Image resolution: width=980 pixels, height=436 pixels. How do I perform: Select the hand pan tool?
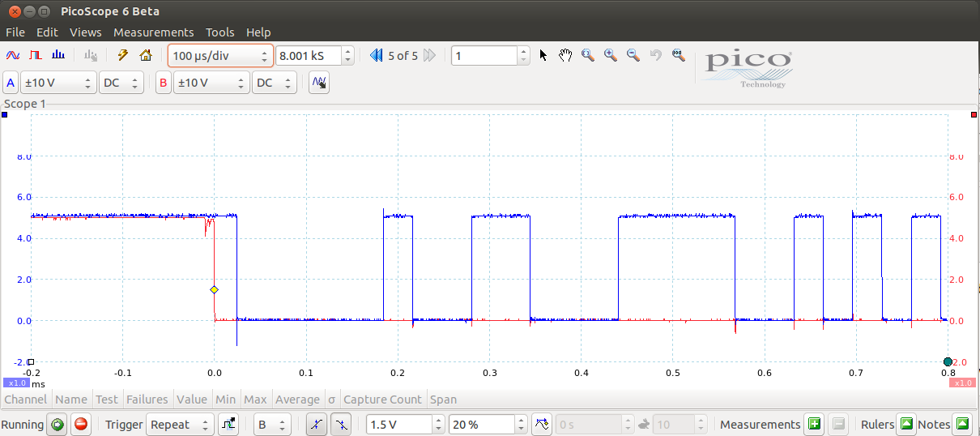[565, 55]
